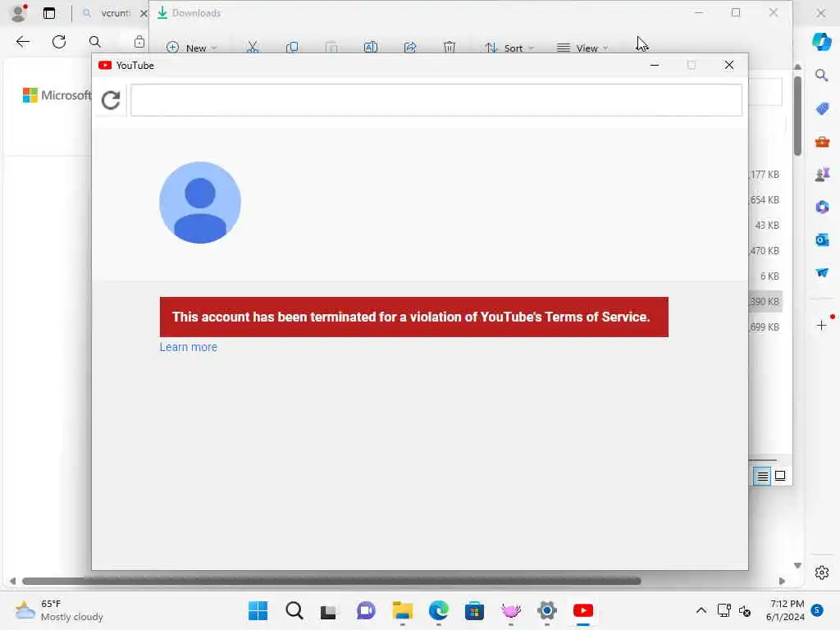Show hidden system tray icons
The image size is (840, 630).
[701, 610]
